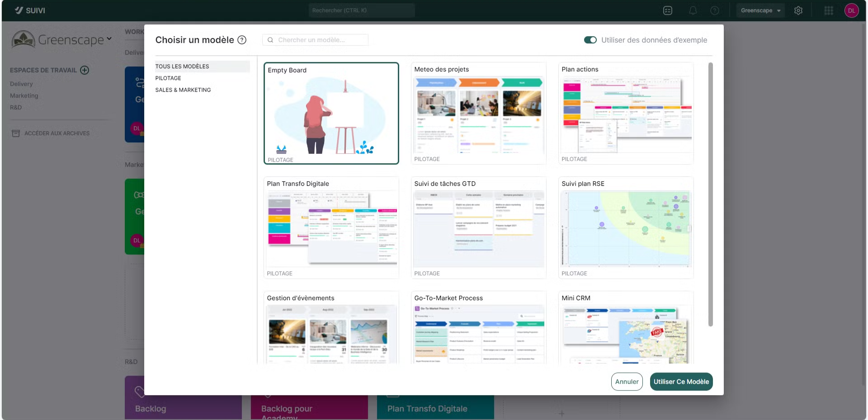The height and width of the screenshot is (420, 868).
Task: Pick the Meteo des projets template
Action: point(478,113)
